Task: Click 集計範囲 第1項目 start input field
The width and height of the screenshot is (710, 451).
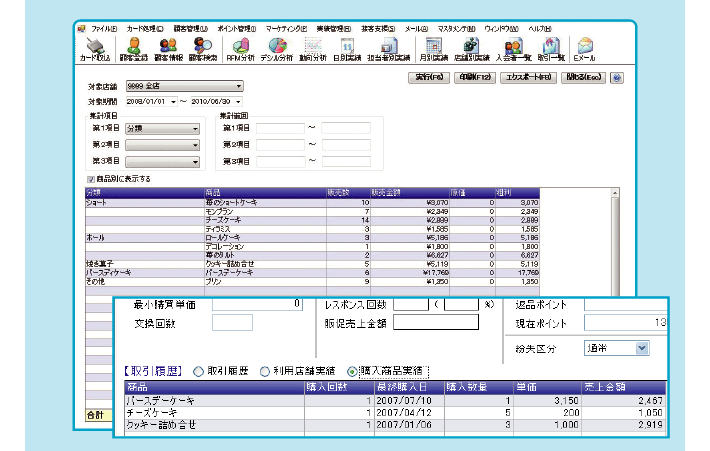Action: (x=280, y=129)
